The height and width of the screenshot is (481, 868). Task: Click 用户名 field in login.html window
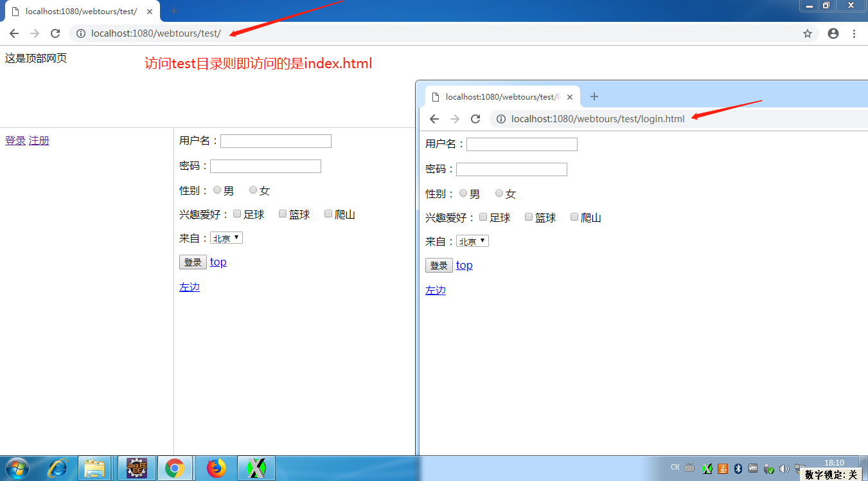pyautogui.click(x=522, y=144)
